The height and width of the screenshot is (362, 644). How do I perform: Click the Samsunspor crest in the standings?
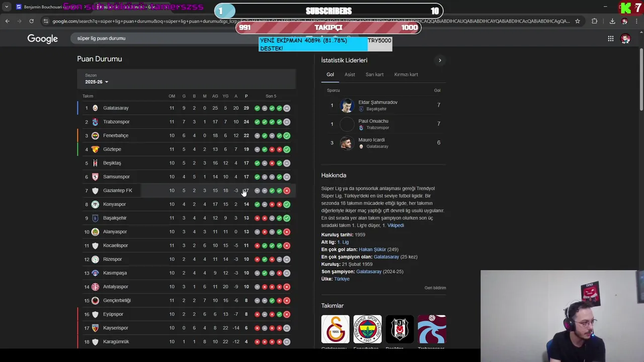pyautogui.click(x=95, y=177)
